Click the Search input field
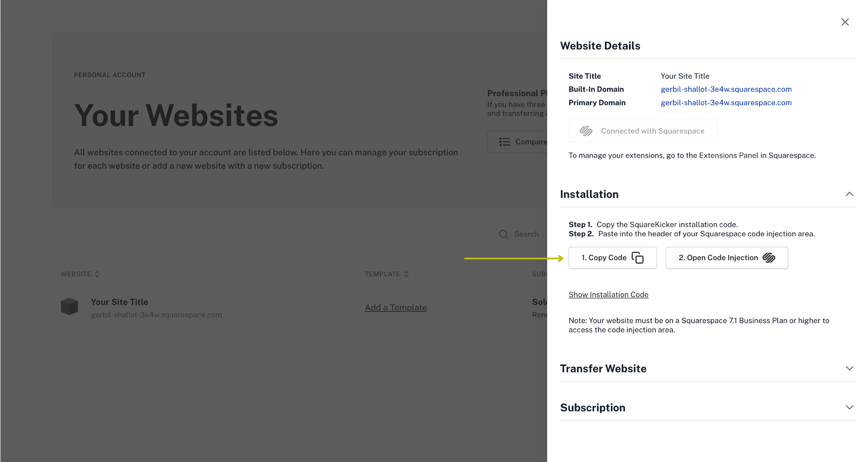The image size is (868, 462). click(x=528, y=234)
